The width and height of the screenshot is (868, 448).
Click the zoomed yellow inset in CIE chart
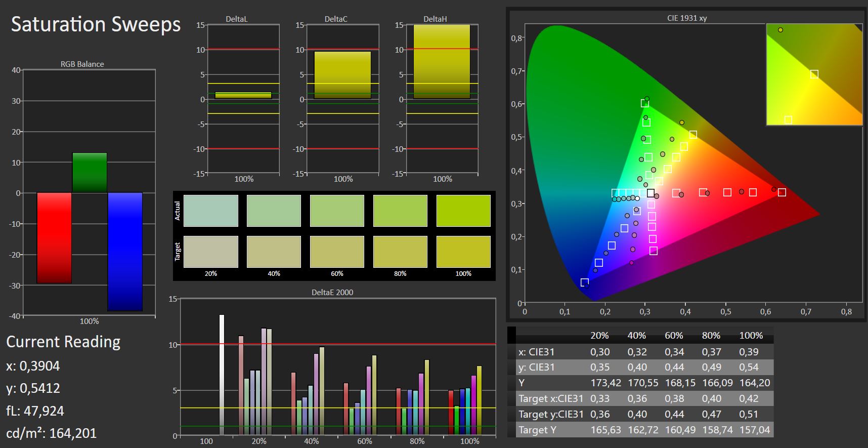coord(814,74)
